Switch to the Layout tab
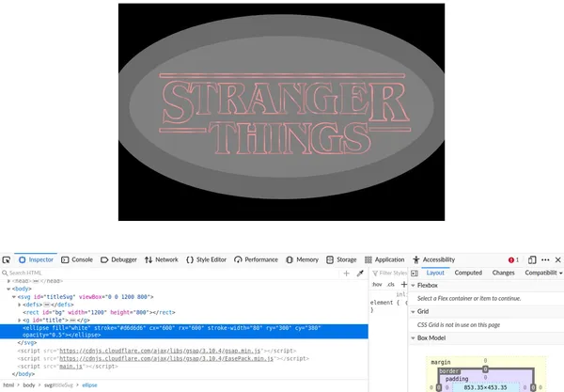This screenshot has width=564, height=392. pyautogui.click(x=435, y=273)
